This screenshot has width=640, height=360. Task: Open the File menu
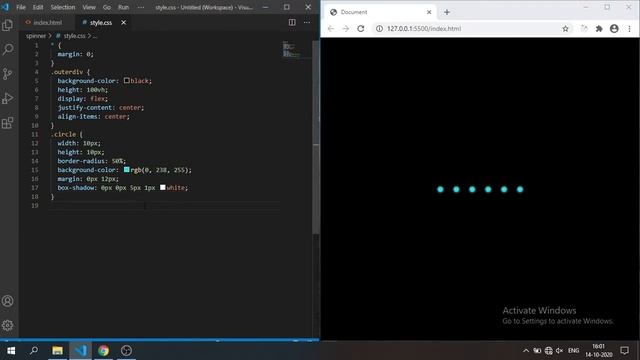point(21,7)
